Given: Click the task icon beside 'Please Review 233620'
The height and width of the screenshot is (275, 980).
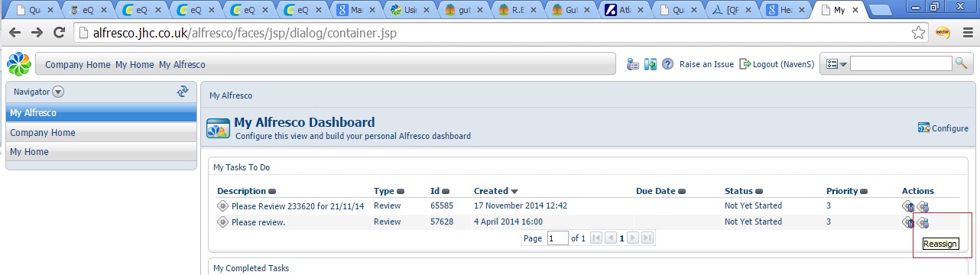Looking at the screenshot, I should click(x=223, y=205).
